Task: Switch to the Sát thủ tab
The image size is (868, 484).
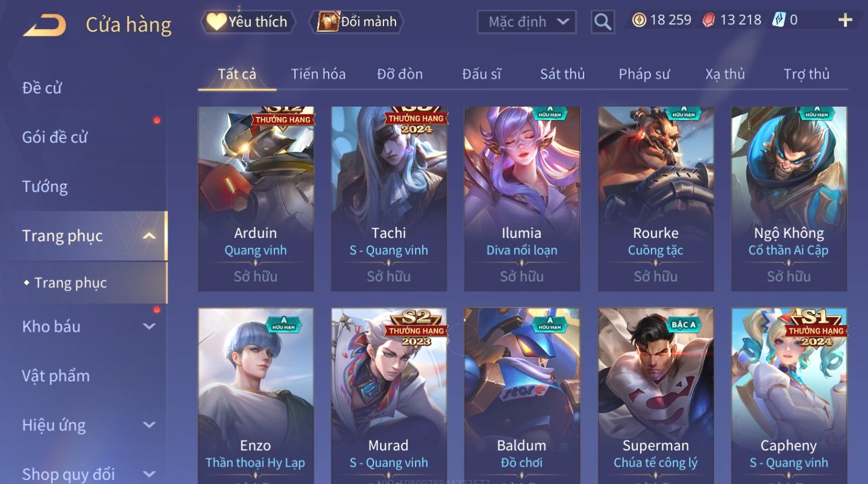Action: [x=562, y=74]
